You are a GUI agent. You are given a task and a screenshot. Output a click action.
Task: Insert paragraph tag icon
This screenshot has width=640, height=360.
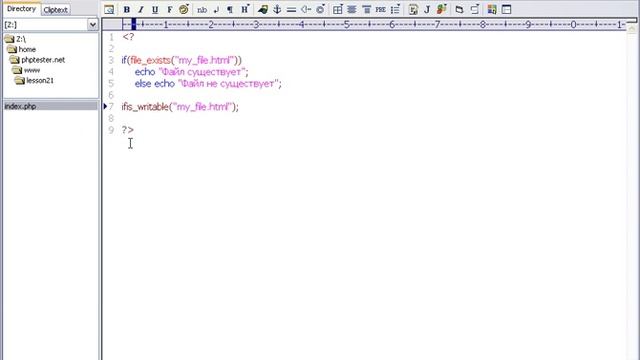point(230,9)
